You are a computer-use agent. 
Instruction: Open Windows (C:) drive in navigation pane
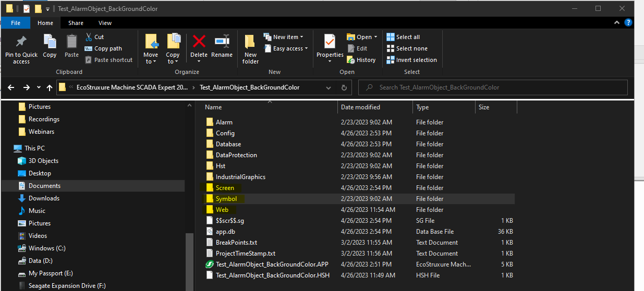pos(47,248)
